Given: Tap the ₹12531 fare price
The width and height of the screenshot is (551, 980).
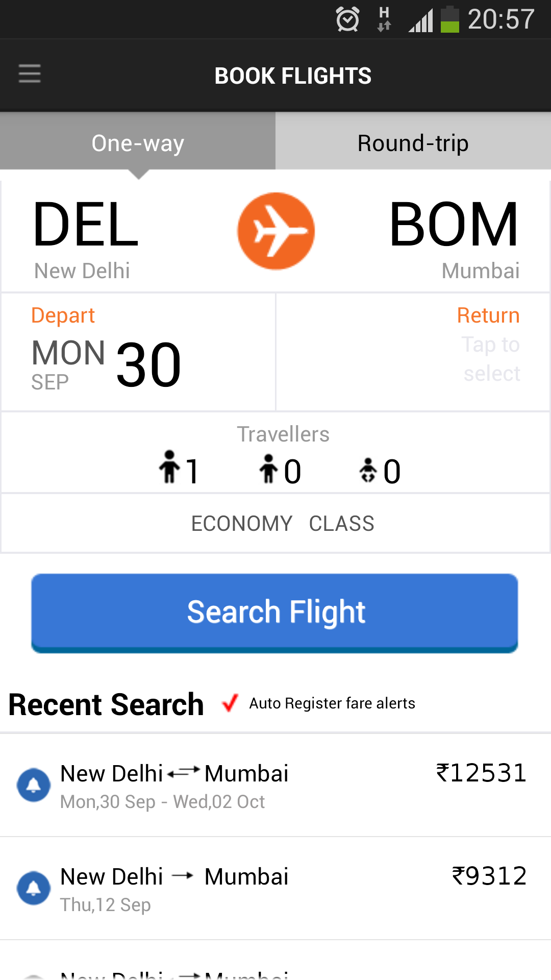Looking at the screenshot, I should [x=481, y=773].
